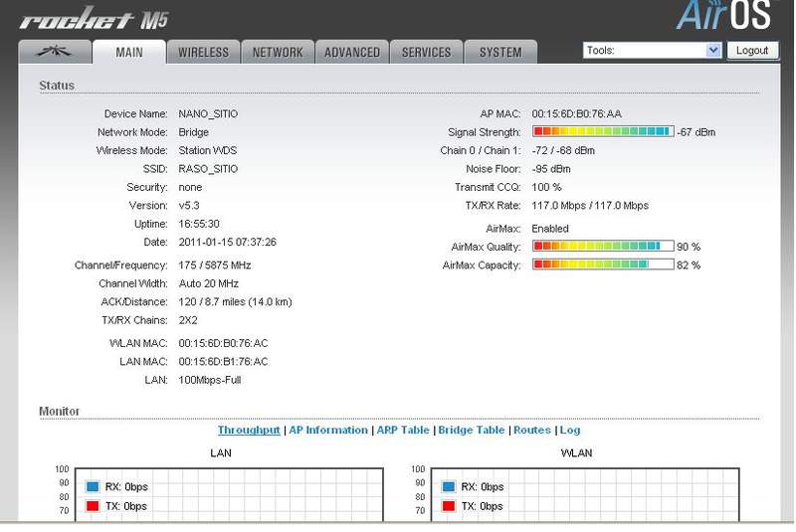Click red TX legend square in WLAN chart
This screenshot has height=532, width=796.
[449, 506]
